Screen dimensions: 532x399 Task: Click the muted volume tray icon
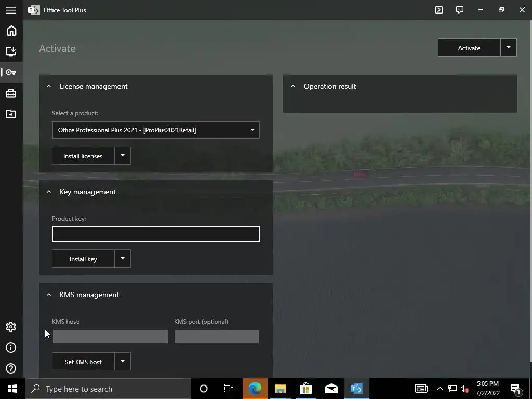pos(465,389)
